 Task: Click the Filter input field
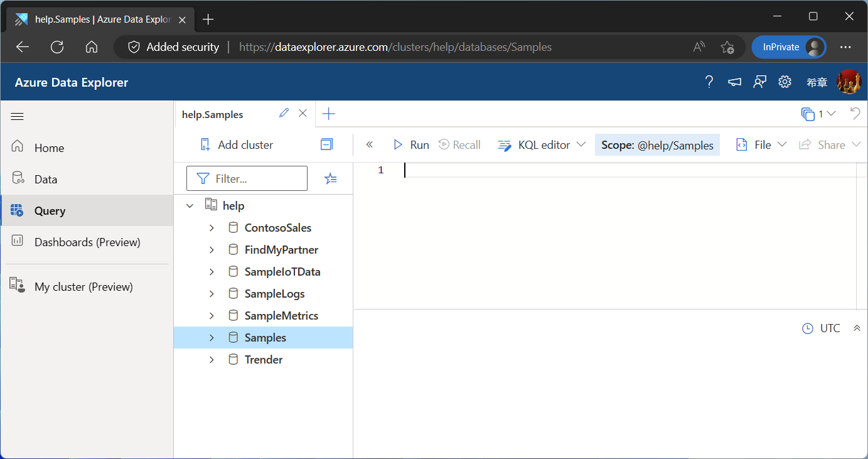point(247,178)
